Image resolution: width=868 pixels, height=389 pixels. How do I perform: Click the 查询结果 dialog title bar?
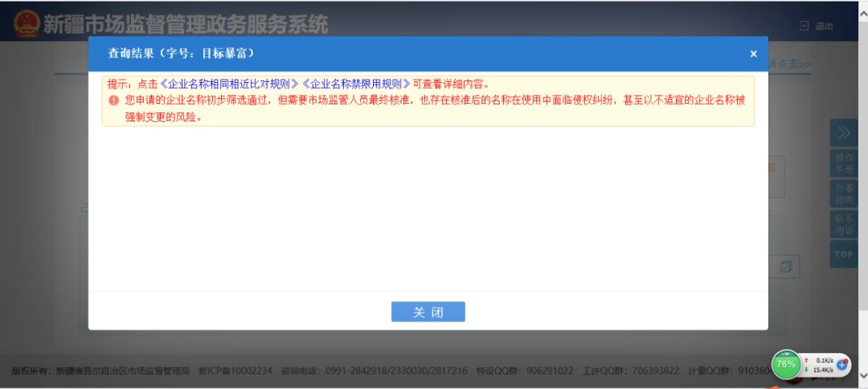click(x=402, y=54)
